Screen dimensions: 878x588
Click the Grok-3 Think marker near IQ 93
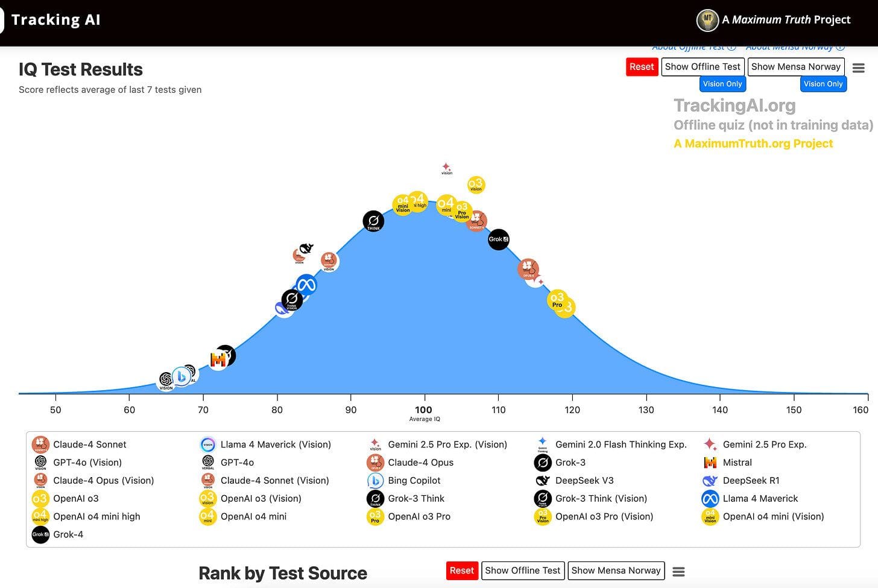[x=373, y=221]
